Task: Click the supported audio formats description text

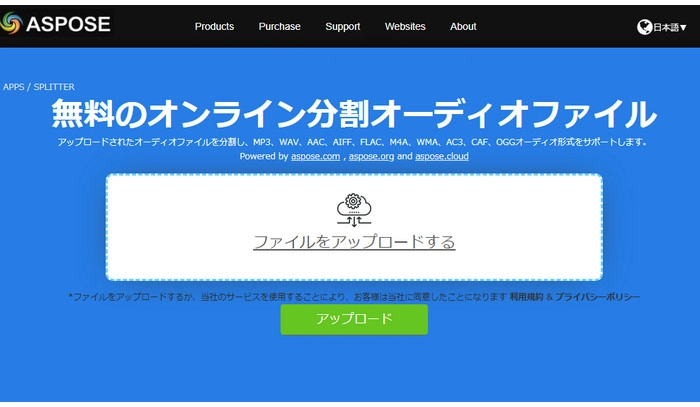Action: pyautogui.click(x=352, y=142)
